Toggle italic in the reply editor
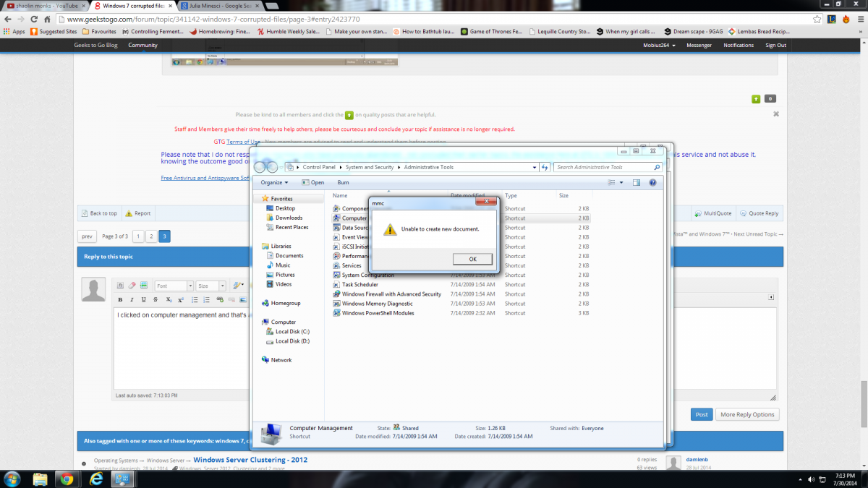The image size is (868, 488). point(132,299)
